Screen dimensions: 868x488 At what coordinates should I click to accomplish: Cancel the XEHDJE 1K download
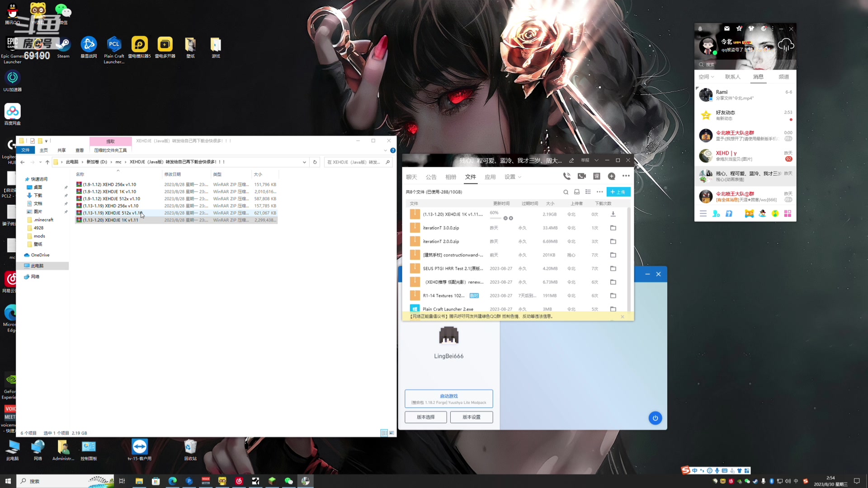coord(511,218)
